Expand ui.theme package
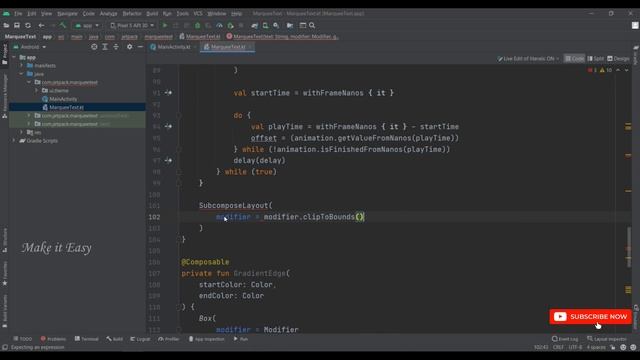Image resolution: width=640 pixels, height=360 pixels. coord(37,90)
